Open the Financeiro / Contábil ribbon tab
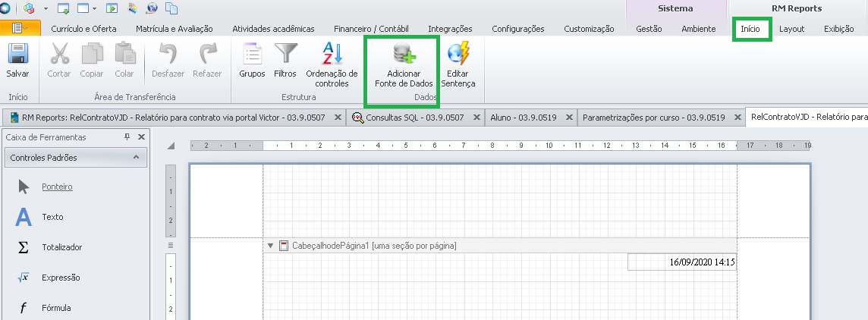Viewport: 868px width, 320px height. [x=372, y=29]
